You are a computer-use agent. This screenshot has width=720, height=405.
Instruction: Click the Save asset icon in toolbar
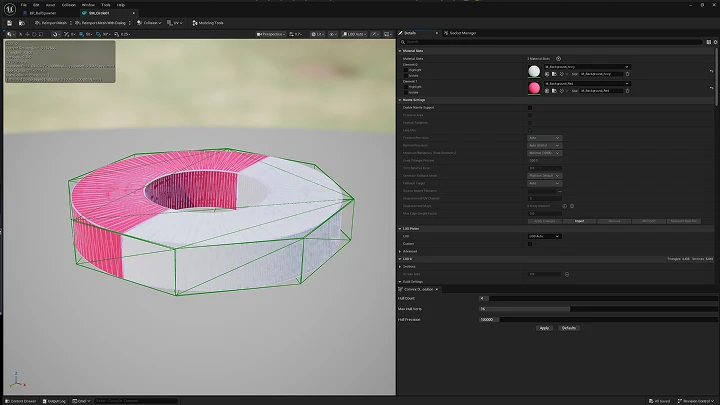pyautogui.click(x=10, y=23)
